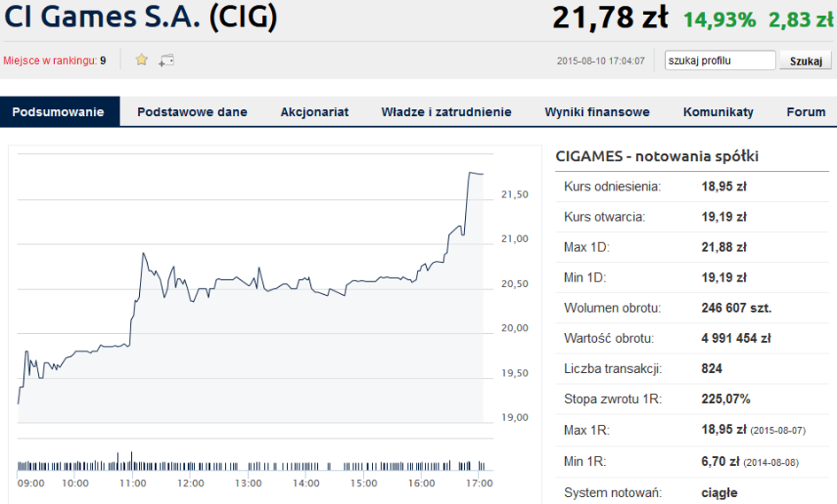
Task: Click the 09:00 label on chart time axis
Action: 31,483
